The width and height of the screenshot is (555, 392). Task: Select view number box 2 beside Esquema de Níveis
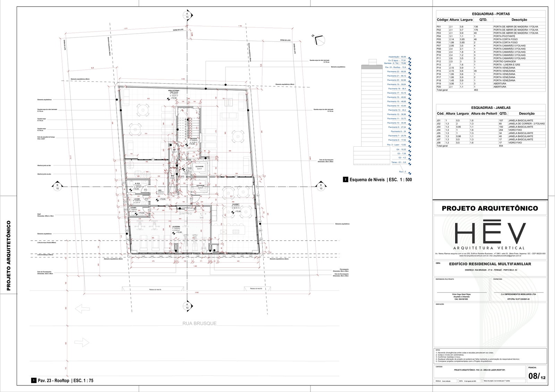point(345,180)
